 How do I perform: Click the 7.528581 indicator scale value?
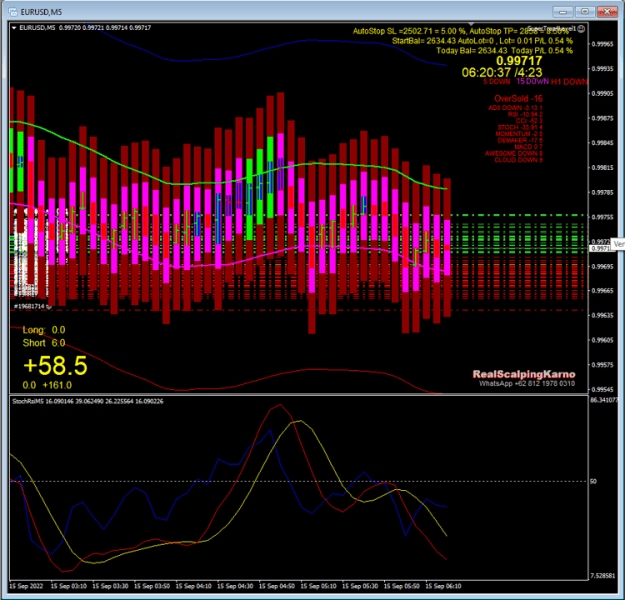(603, 576)
